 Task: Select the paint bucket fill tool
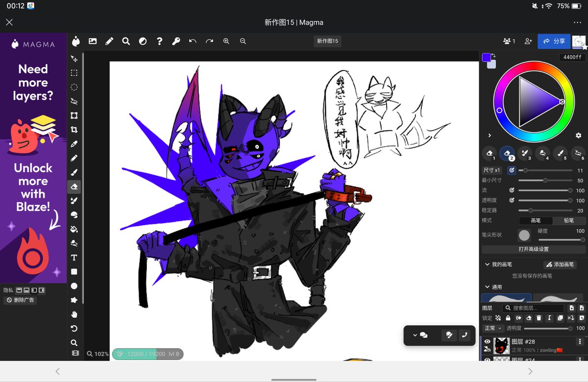[x=74, y=229]
